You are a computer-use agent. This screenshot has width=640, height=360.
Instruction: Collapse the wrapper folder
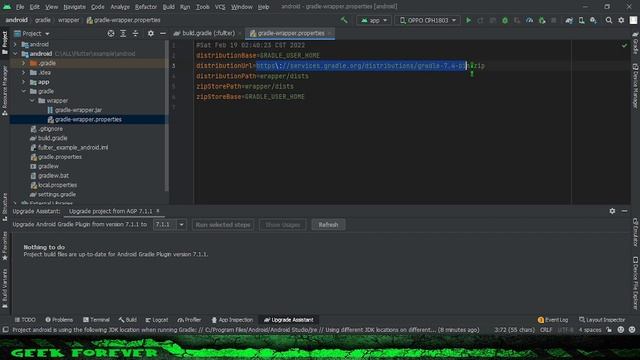click(32, 100)
